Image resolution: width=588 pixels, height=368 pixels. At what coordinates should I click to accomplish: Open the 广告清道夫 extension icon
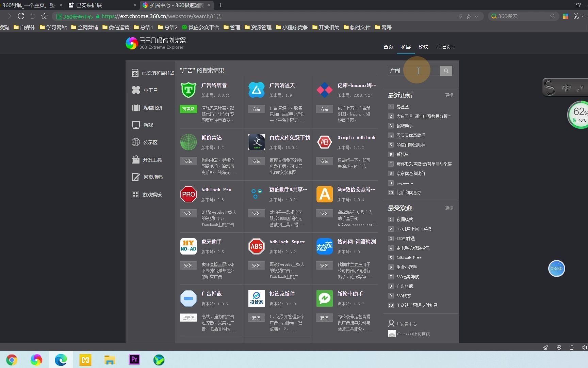pos(256,90)
